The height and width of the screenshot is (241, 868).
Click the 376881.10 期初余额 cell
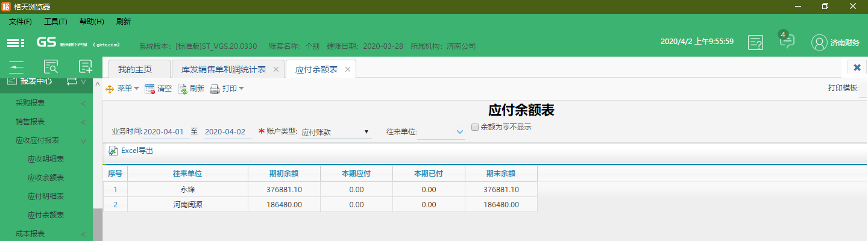[x=284, y=189]
